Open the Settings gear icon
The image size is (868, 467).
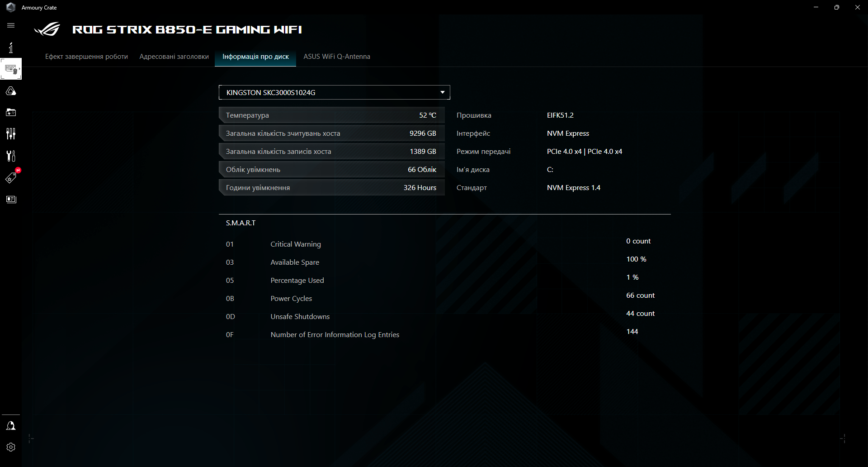click(11, 447)
